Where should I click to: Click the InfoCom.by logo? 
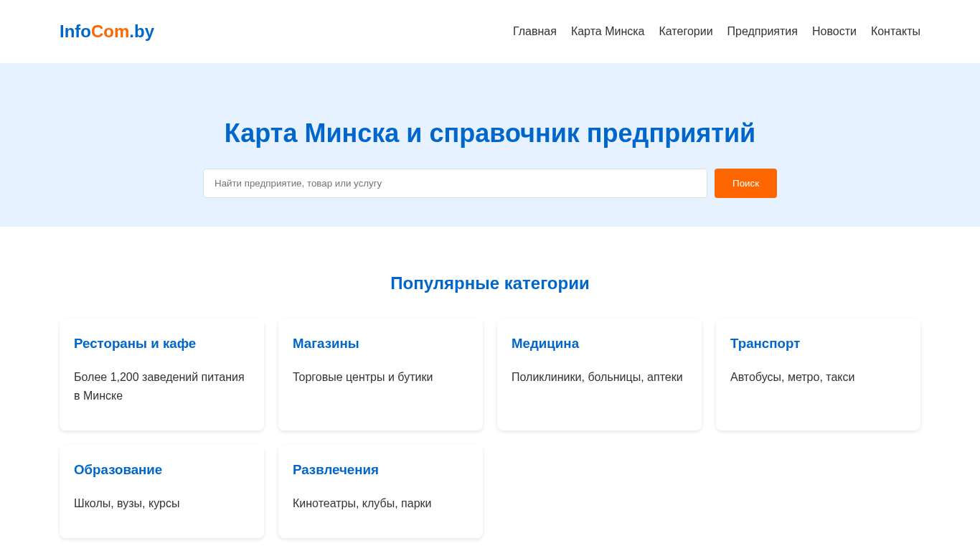coord(107,32)
